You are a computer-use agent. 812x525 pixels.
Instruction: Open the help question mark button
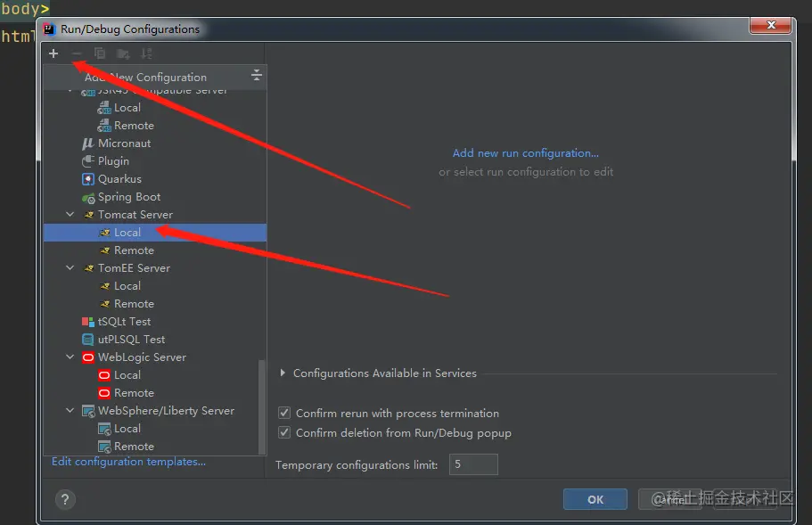65,500
